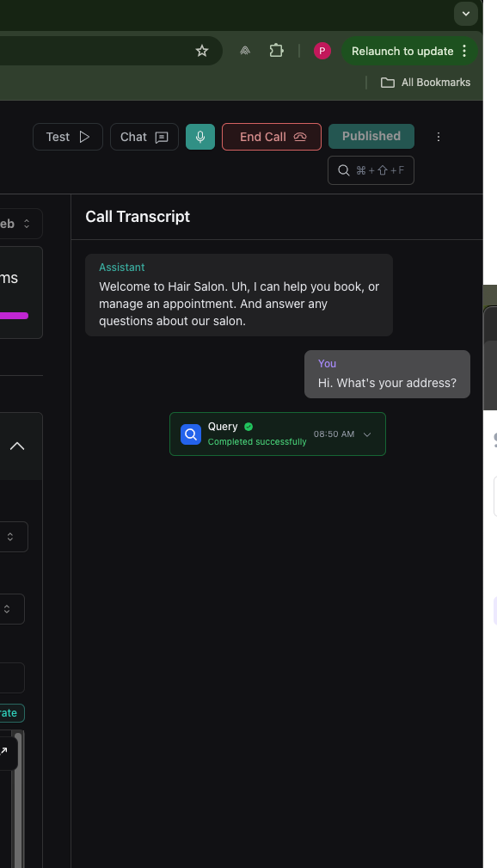
Task: Expand the Query step details chevron
Action: pyautogui.click(x=367, y=434)
